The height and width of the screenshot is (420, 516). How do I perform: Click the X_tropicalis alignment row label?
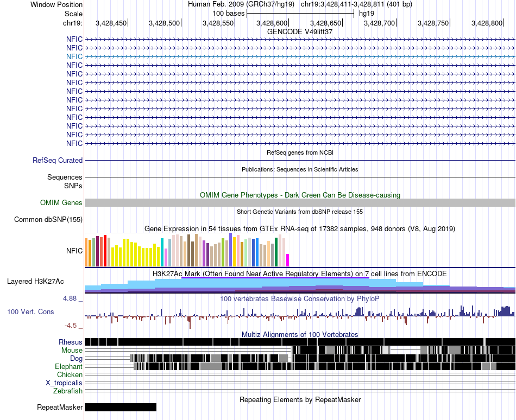point(64,383)
